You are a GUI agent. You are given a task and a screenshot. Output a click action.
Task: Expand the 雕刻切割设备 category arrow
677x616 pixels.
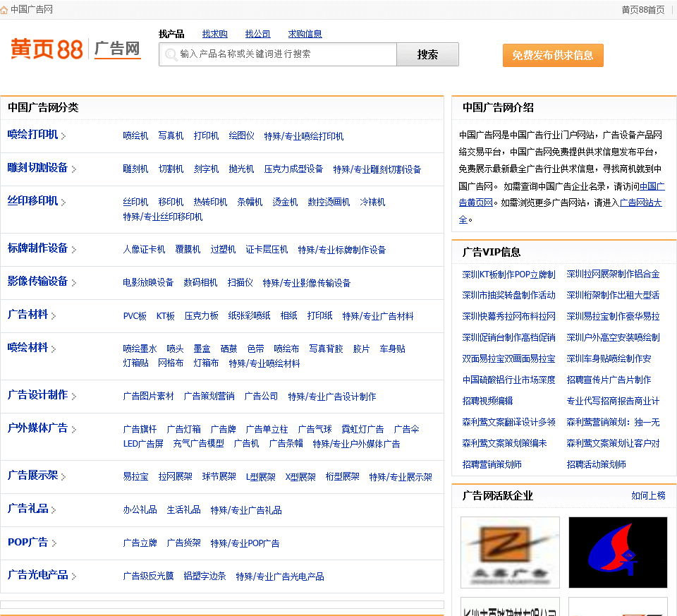coord(74,169)
